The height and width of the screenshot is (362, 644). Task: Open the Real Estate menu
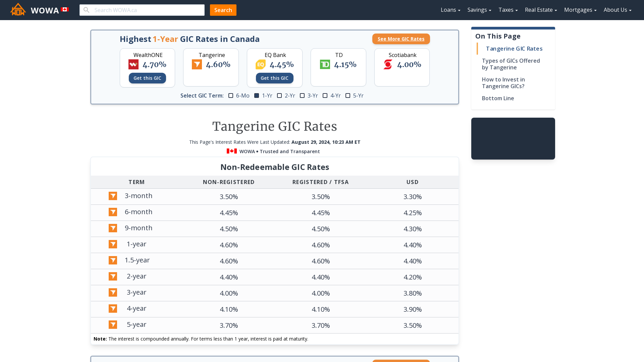[540, 10]
